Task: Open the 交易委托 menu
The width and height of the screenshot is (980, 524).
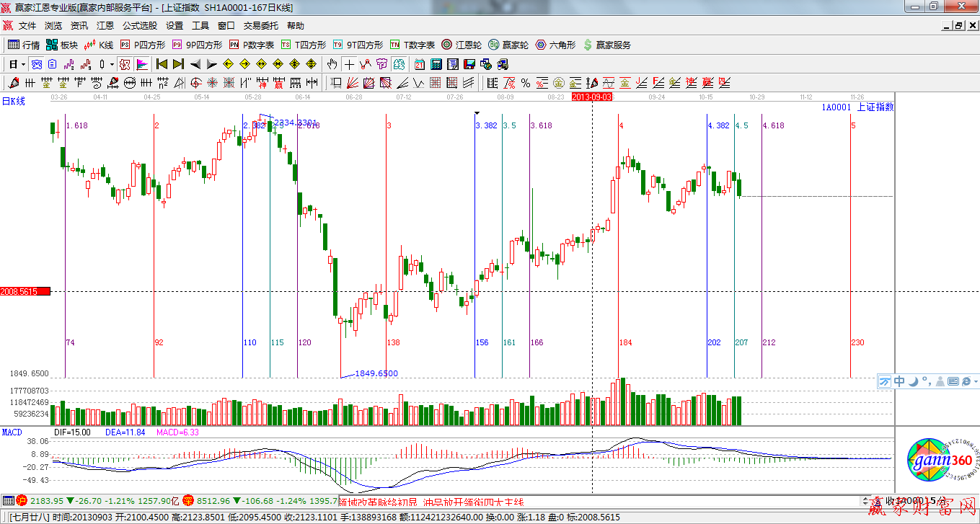Action: point(260,25)
